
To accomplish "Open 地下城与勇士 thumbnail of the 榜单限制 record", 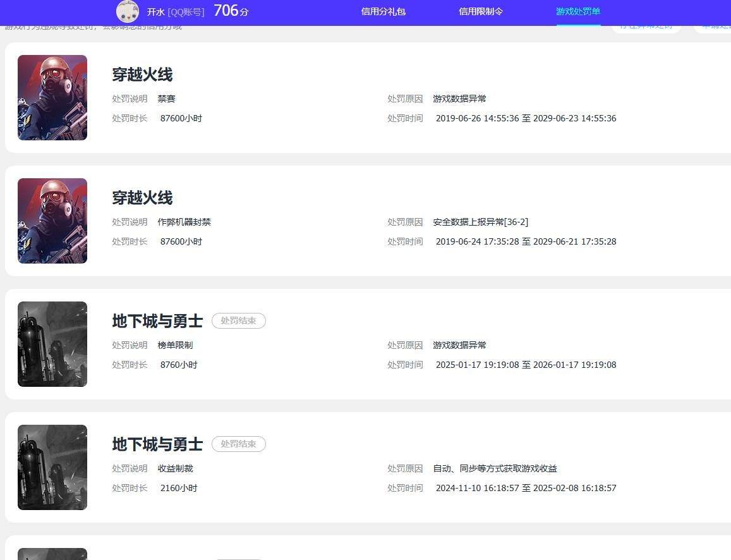I will [52, 344].
